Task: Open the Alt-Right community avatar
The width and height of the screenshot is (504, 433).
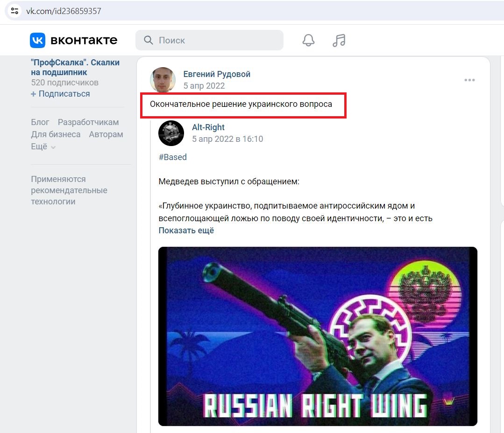Action: click(171, 133)
